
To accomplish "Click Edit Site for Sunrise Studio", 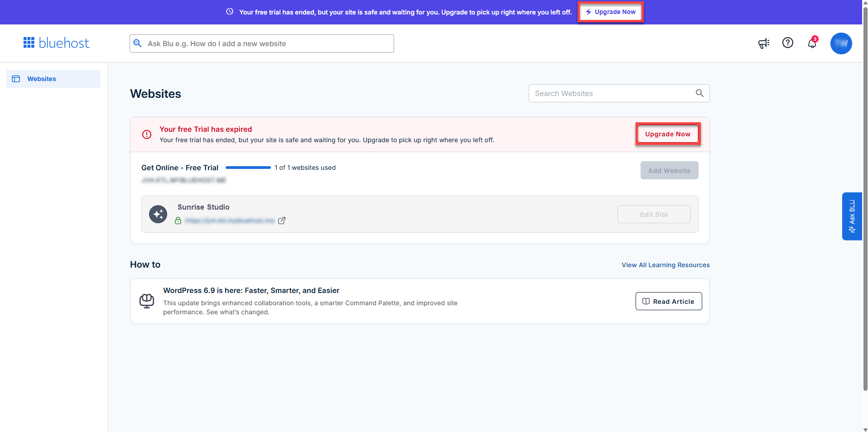I will coord(654,214).
